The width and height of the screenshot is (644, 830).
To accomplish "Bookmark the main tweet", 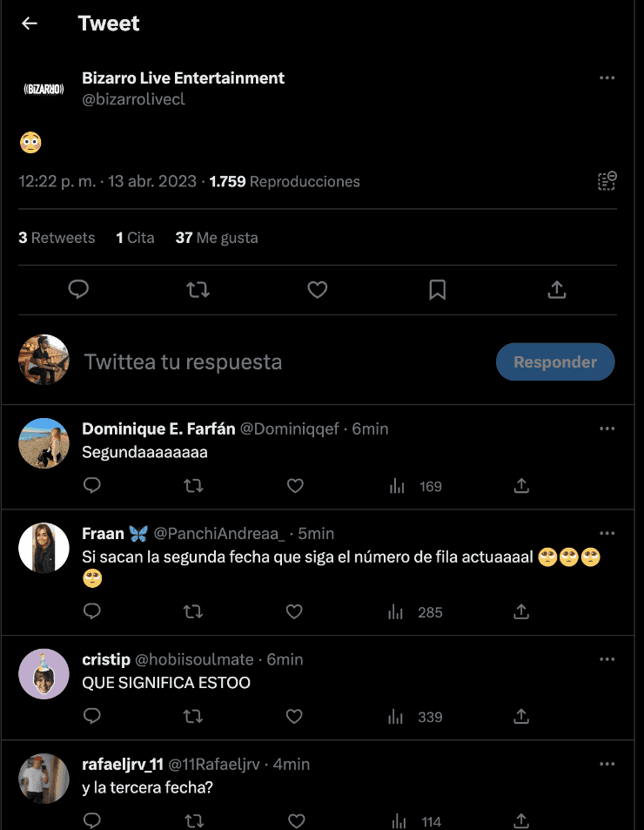I will [x=438, y=289].
